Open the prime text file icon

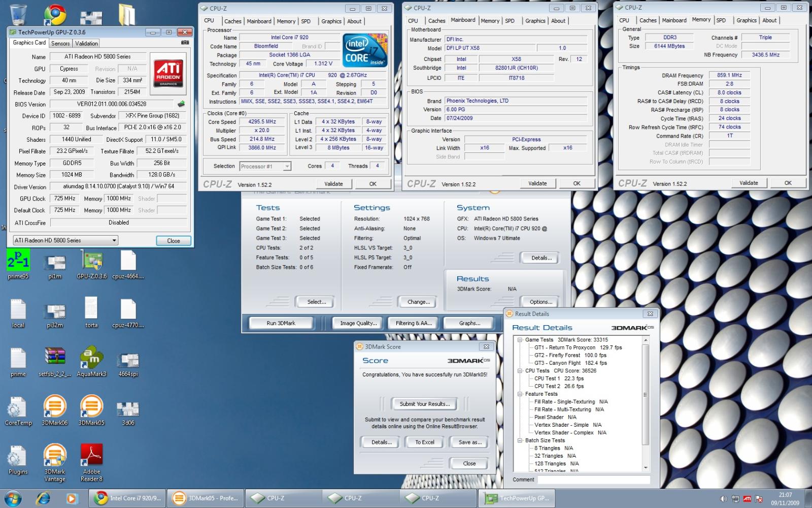click(18, 362)
